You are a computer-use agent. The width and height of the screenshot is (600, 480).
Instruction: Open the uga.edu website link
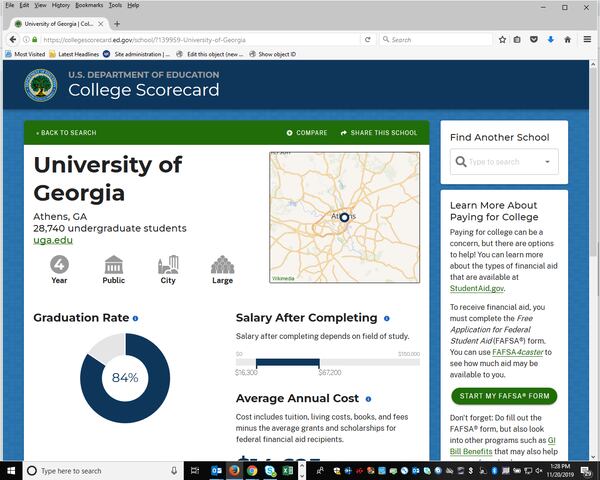coord(52,240)
